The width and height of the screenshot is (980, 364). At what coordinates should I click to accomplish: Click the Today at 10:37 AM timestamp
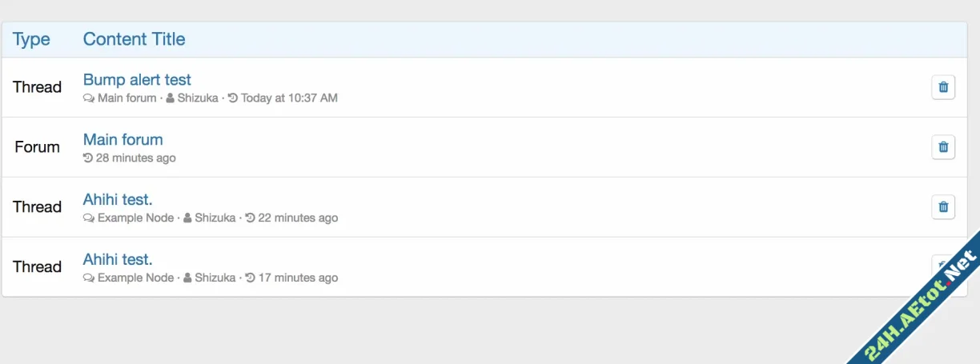point(289,98)
